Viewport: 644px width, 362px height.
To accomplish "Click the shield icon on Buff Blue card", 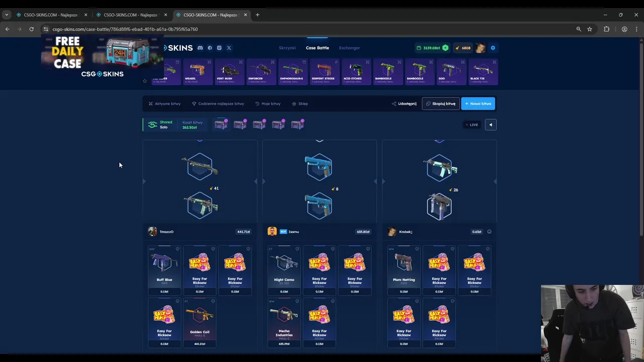I will point(178,249).
